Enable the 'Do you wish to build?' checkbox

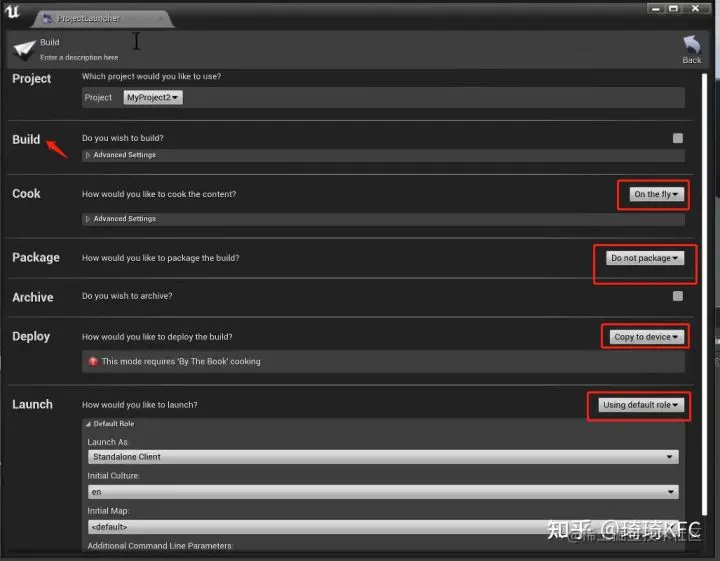[x=678, y=138]
